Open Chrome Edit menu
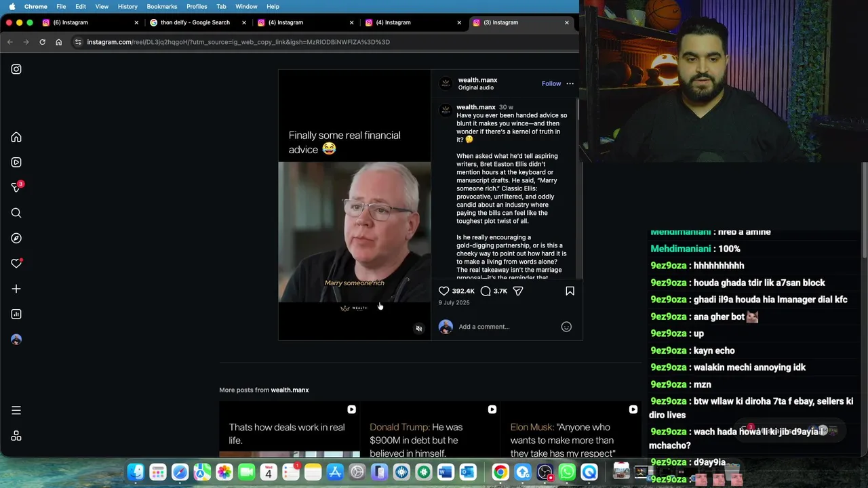This screenshot has height=488, width=868. coord(81,6)
